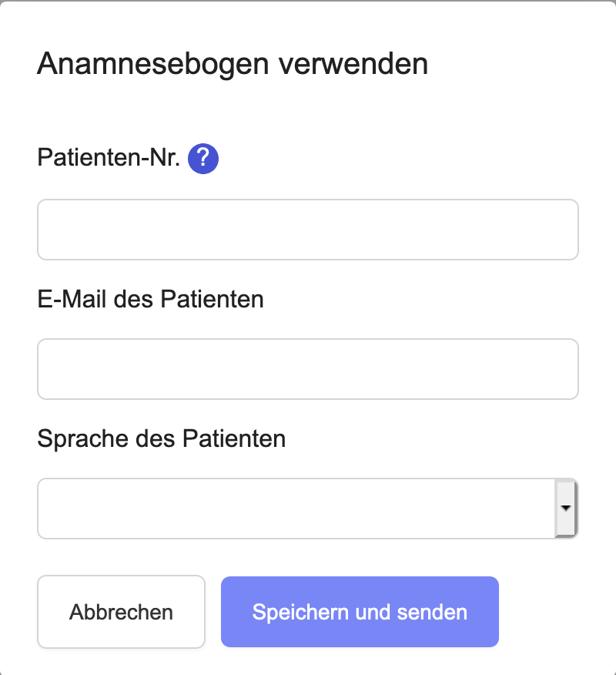Click the Sprache des Patienten label
616x675 pixels.
pyautogui.click(x=161, y=439)
